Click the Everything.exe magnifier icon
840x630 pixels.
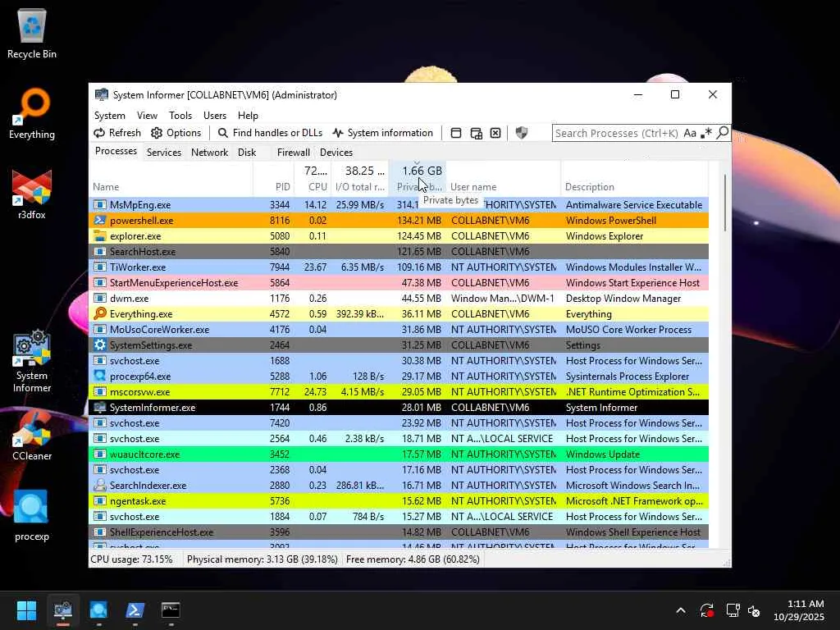point(99,313)
